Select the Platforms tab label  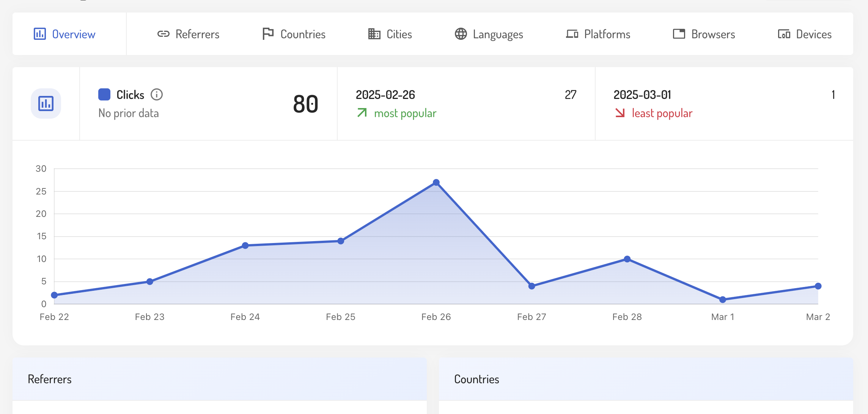coord(607,34)
